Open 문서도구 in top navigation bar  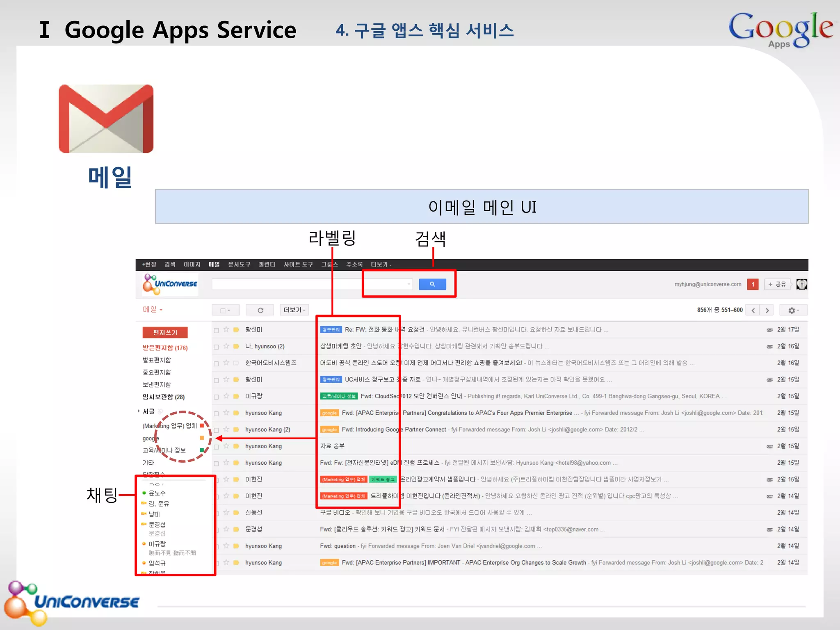pos(239,265)
